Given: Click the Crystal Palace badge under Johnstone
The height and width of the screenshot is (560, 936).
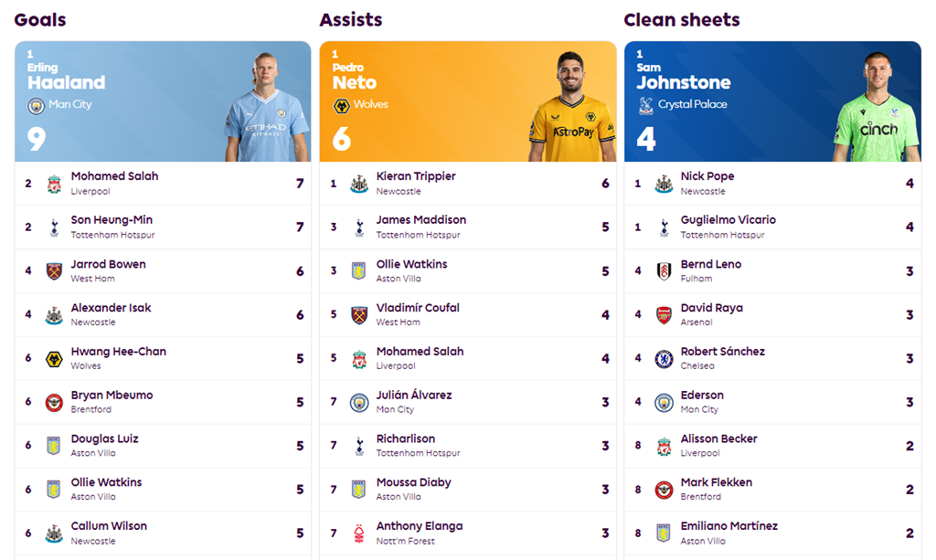Looking at the screenshot, I should point(646,106).
